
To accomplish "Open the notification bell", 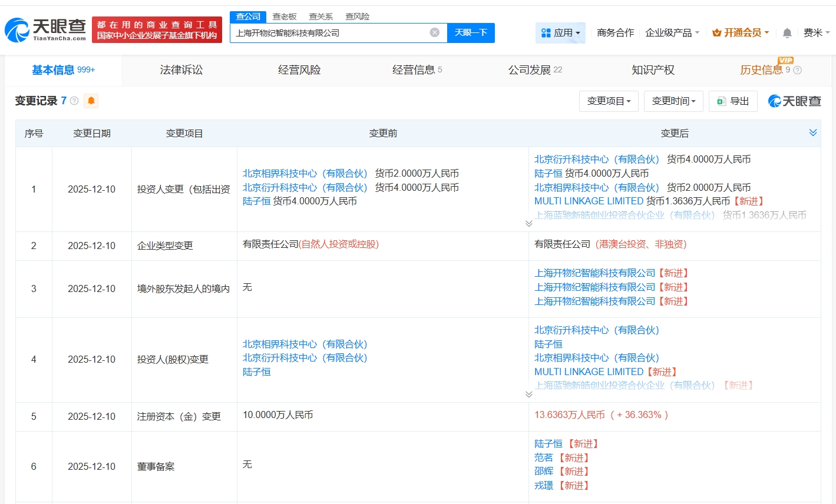I will tap(787, 33).
